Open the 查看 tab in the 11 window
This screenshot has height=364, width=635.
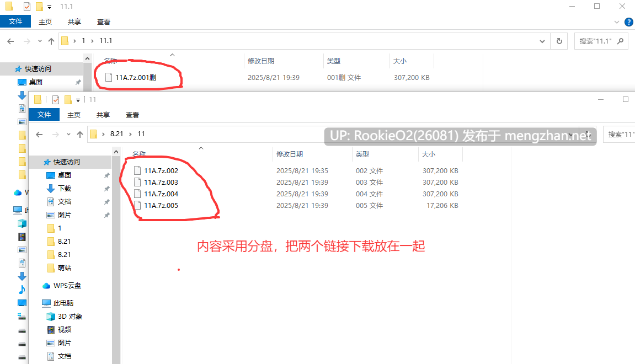(132, 115)
